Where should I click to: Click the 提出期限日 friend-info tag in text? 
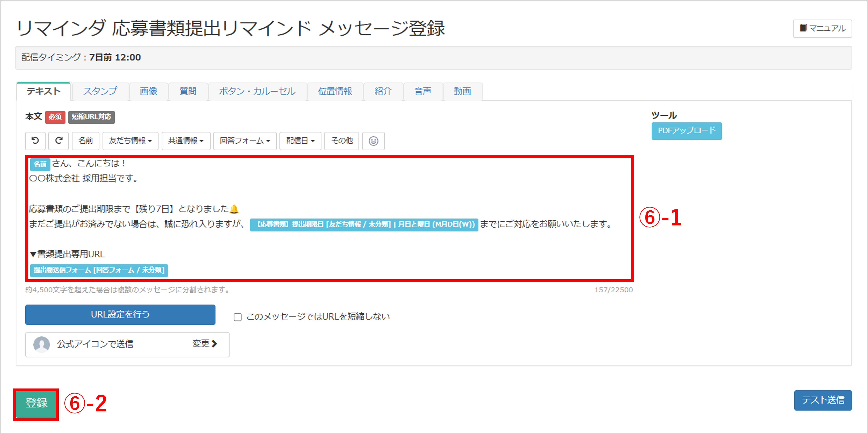point(364,224)
